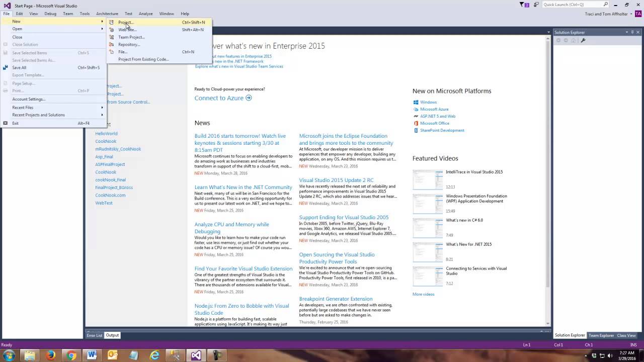Image resolution: width=644 pixels, height=362 pixels.
Task: Choose Exit in the File menu
Action: point(53,123)
